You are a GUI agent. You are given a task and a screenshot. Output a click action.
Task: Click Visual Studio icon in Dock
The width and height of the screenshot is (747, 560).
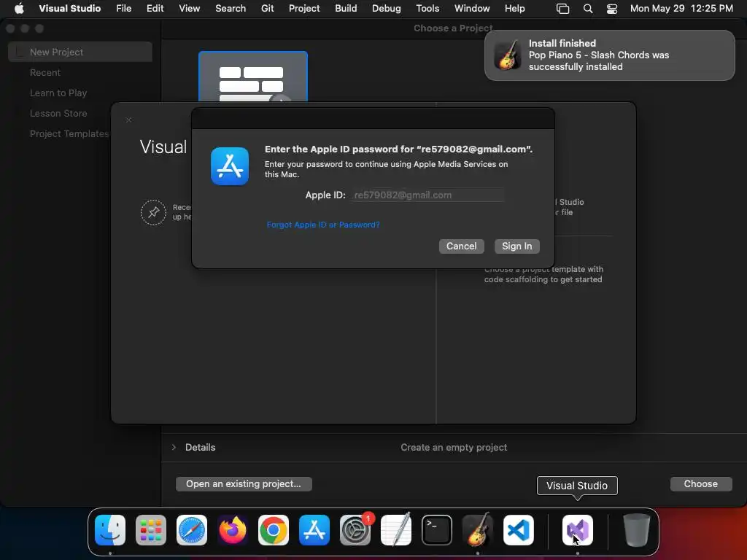tap(578, 530)
